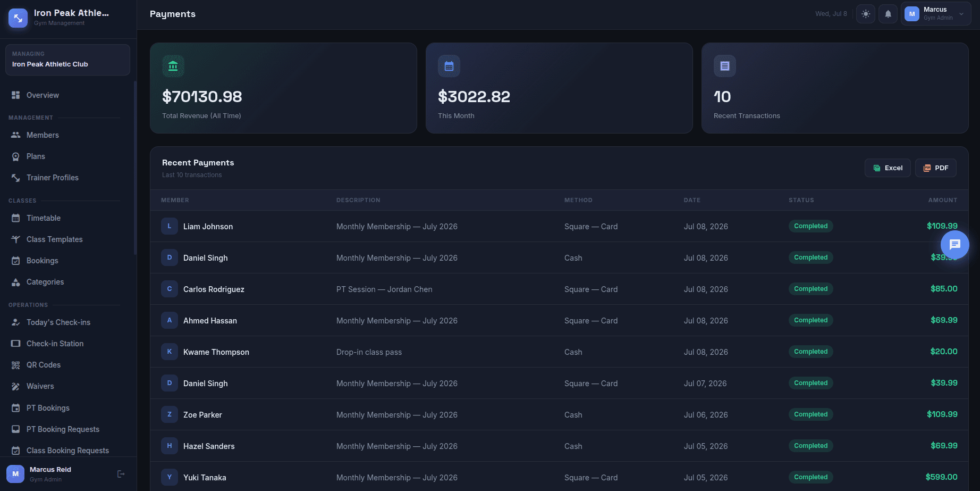This screenshot has height=491, width=980.
Task: Click the Ahmed Hassan A avatar
Action: coord(170,320)
